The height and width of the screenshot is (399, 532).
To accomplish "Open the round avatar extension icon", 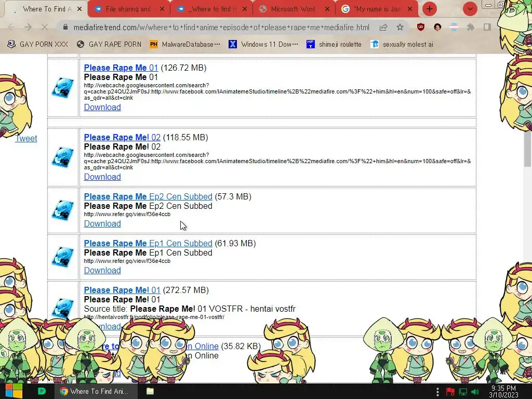I will click(x=437, y=27).
